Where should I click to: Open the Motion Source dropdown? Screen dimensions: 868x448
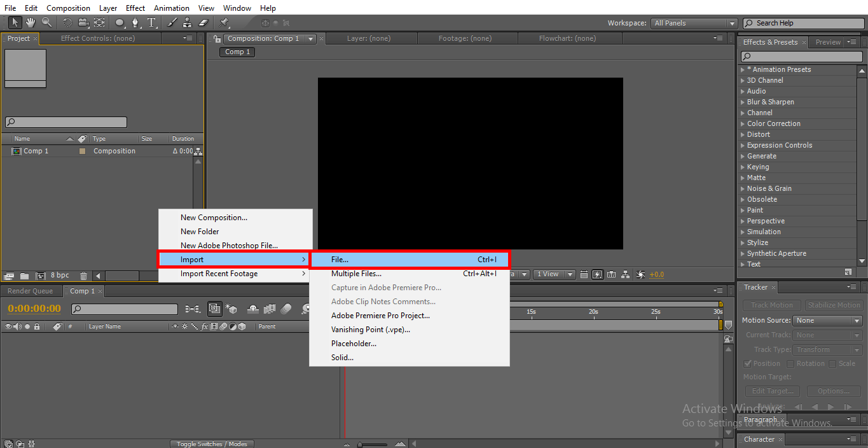827,320
